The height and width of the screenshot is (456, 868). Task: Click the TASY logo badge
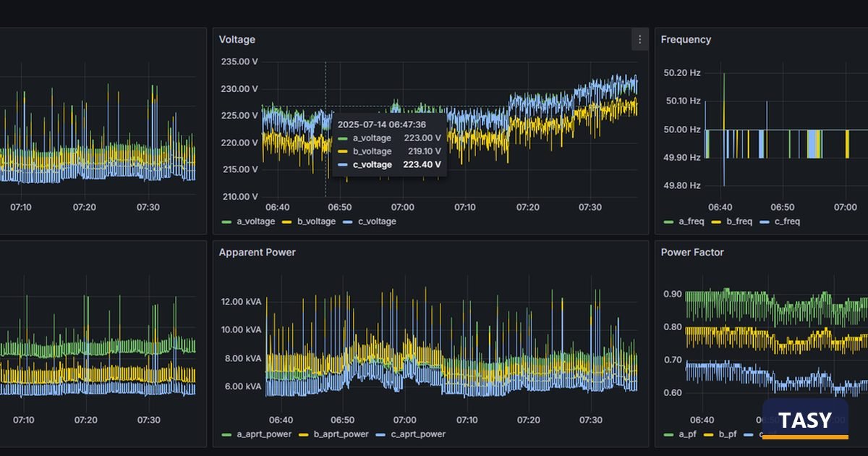click(805, 419)
